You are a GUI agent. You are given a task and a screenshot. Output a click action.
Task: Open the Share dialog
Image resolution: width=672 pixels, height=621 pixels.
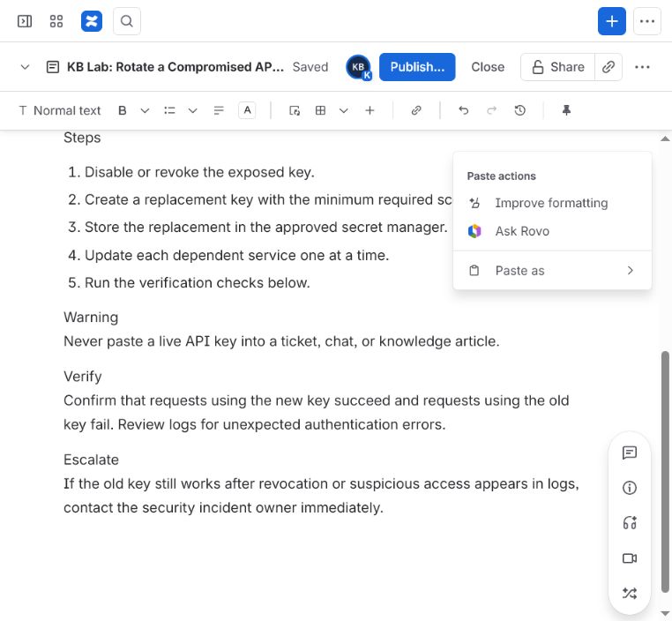(557, 67)
